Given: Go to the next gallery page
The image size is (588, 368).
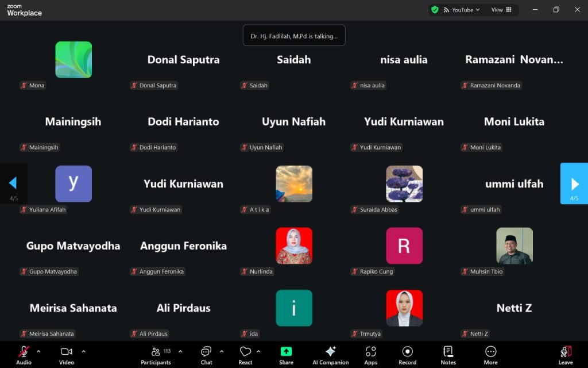Looking at the screenshot, I should coord(574,184).
